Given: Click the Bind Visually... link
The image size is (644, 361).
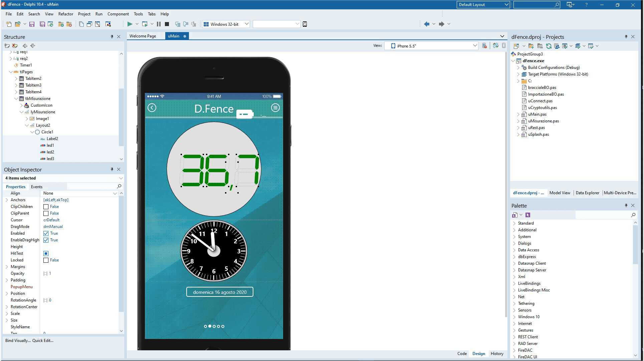Looking at the screenshot, I should click(18, 341).
